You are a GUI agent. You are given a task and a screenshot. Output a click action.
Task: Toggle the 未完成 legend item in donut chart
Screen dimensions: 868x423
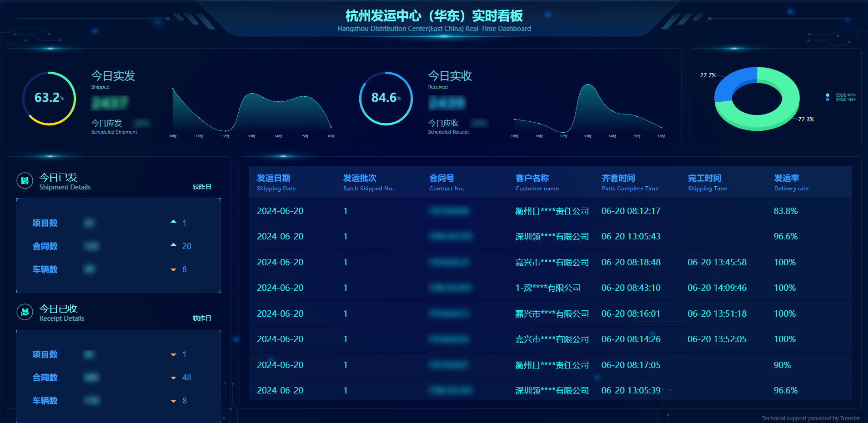tap(841, 100)
